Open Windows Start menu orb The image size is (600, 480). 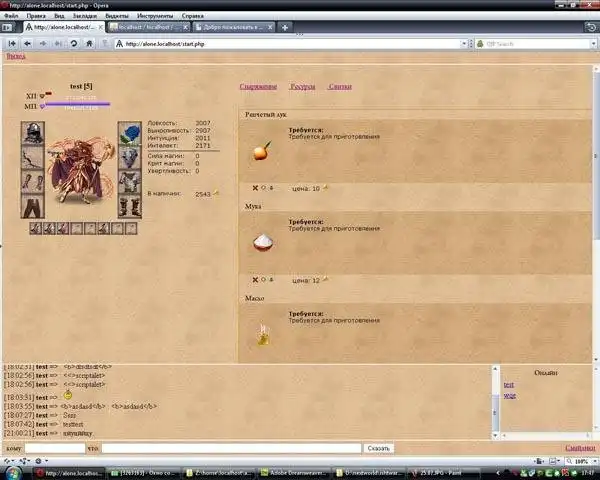click(x=12, y=473)
